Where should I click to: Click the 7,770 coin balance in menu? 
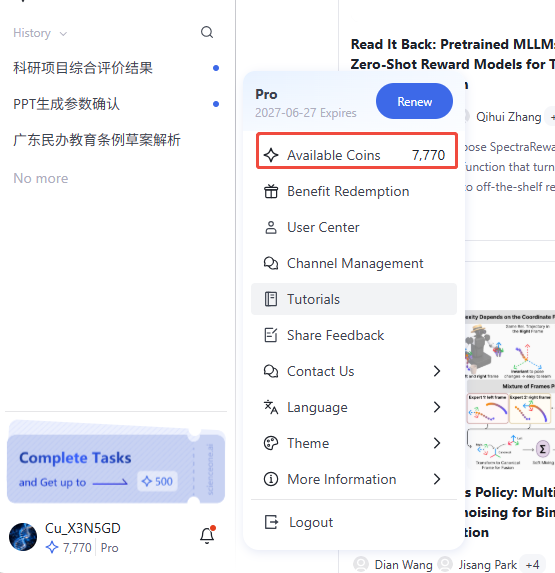click(428, 155)
